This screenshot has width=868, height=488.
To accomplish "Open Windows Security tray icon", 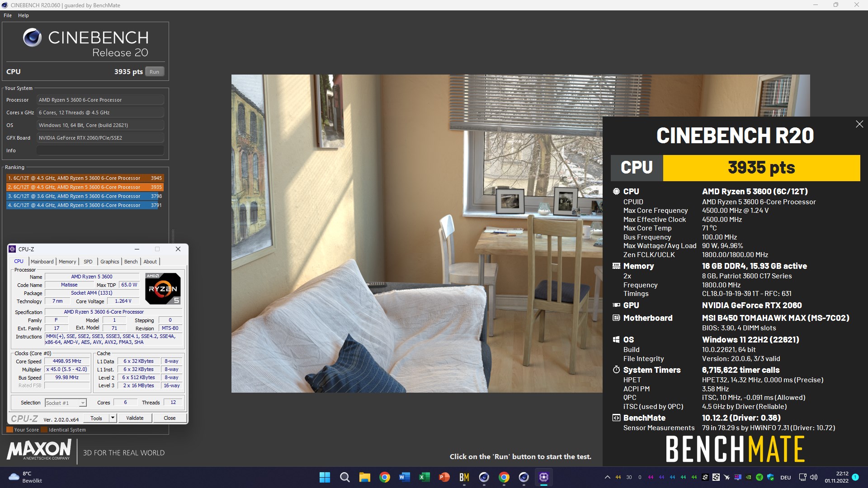I will [x=770, y=477].
